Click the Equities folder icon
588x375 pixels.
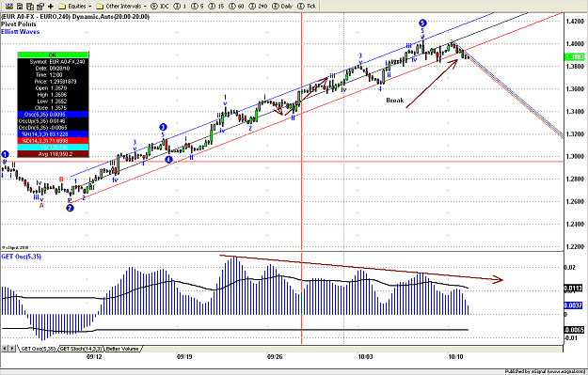tap(62, 6)
